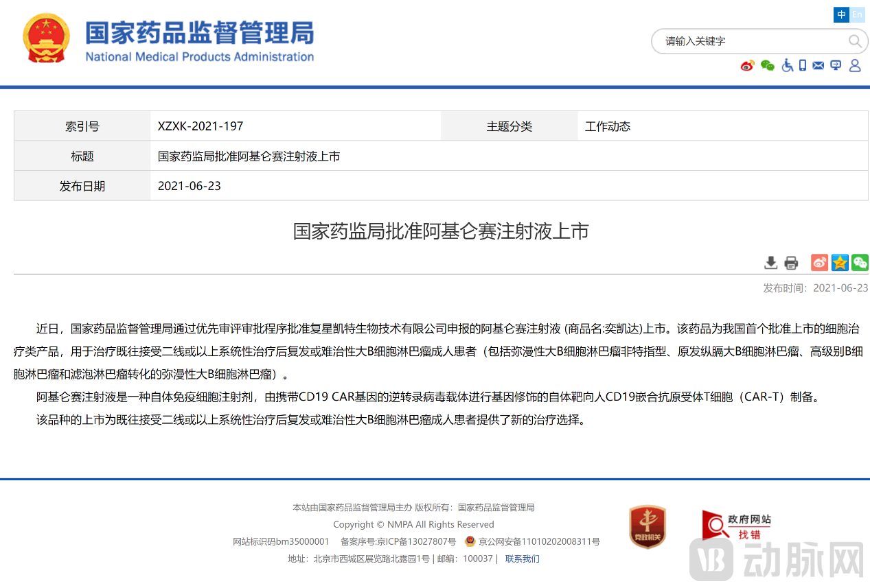Select the 发布日期 value 2021-06-23
The width and height of the screenshot is (870, 588).
click(190, 186)
